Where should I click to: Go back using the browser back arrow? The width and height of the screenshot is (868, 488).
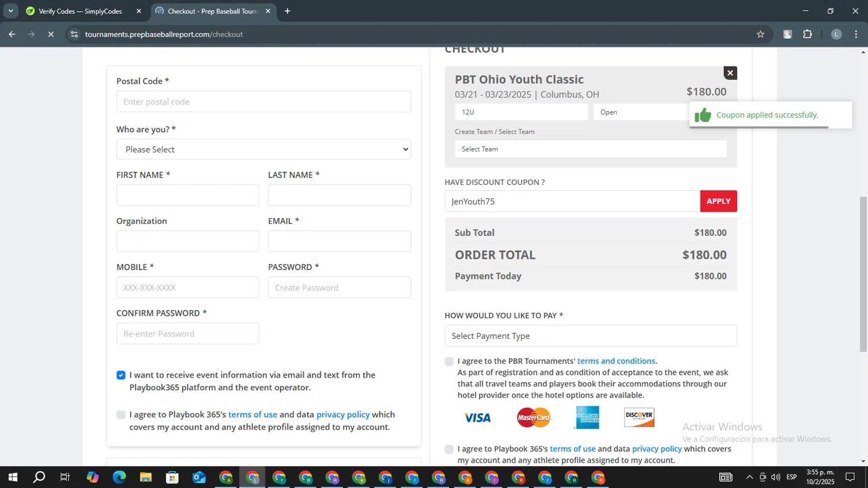point(12,34)
